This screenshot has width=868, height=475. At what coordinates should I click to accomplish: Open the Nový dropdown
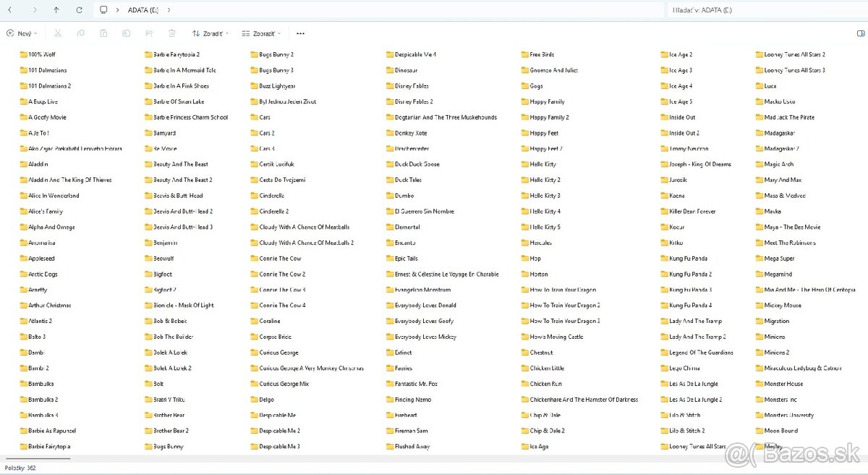(22, 33)
